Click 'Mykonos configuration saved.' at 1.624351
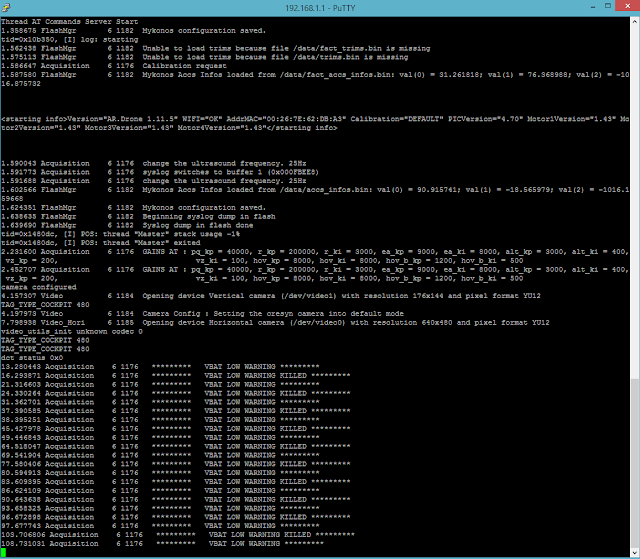640x559 pixels. click(x=204, y=208)
